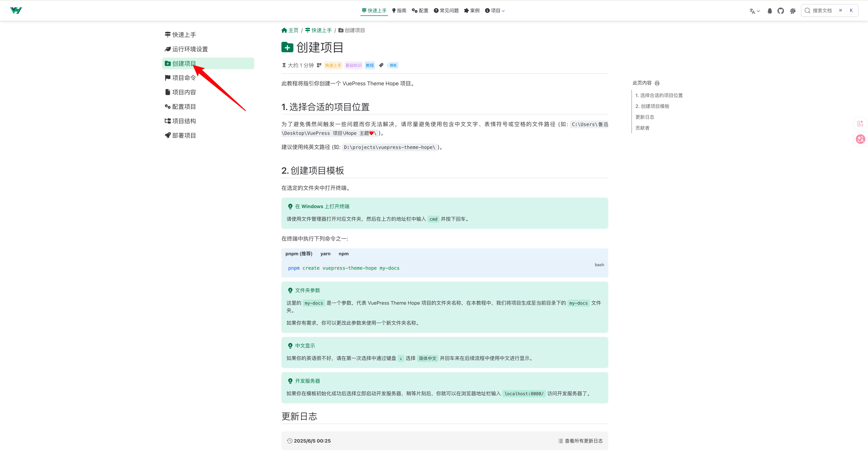Image resolution: width=868 pixels, height=459 pixels.
Task: Click the clock icon beside 2025/6/5 00:25
Action: click(x=289, y=441)
